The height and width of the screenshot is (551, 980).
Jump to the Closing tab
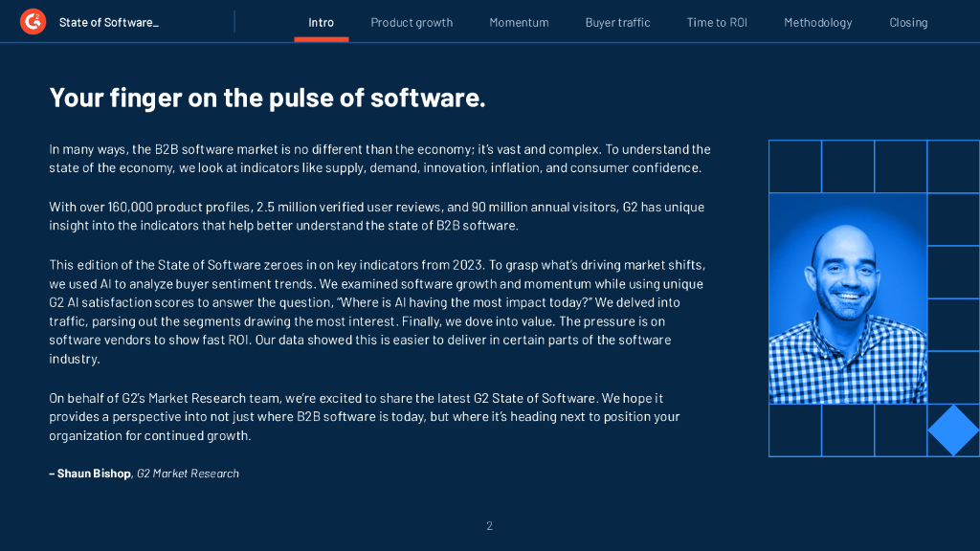click(x=908, y=22)
